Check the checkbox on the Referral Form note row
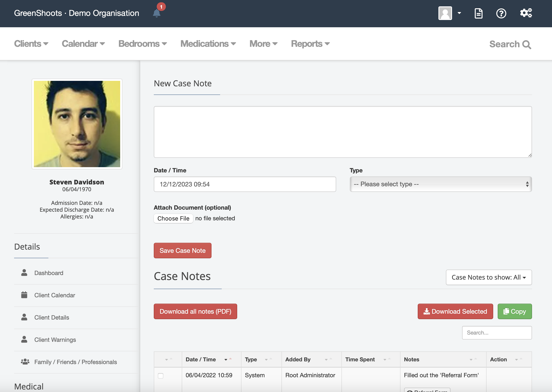The width and height of the screenshot is (552, 392). (x=161, y=376)
